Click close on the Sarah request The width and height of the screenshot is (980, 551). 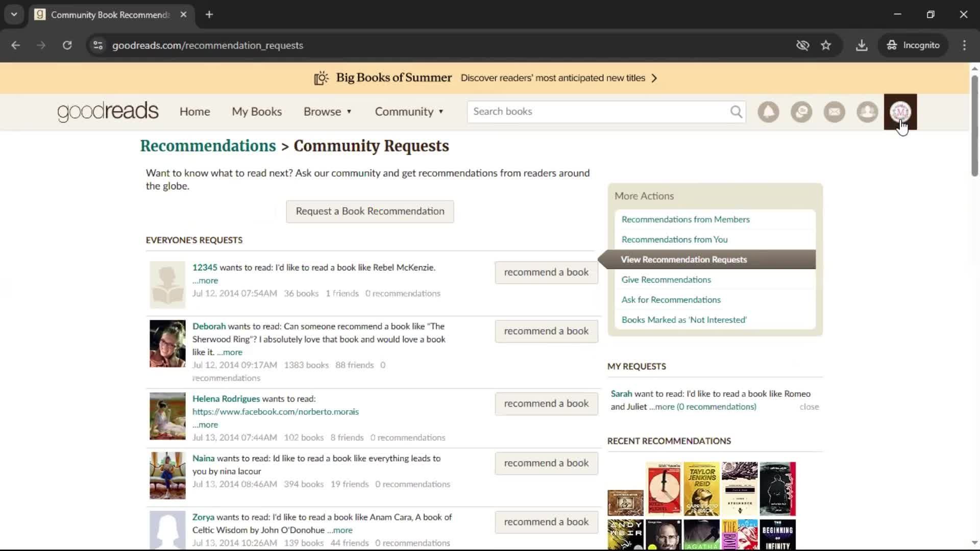(x=809, y=407)
